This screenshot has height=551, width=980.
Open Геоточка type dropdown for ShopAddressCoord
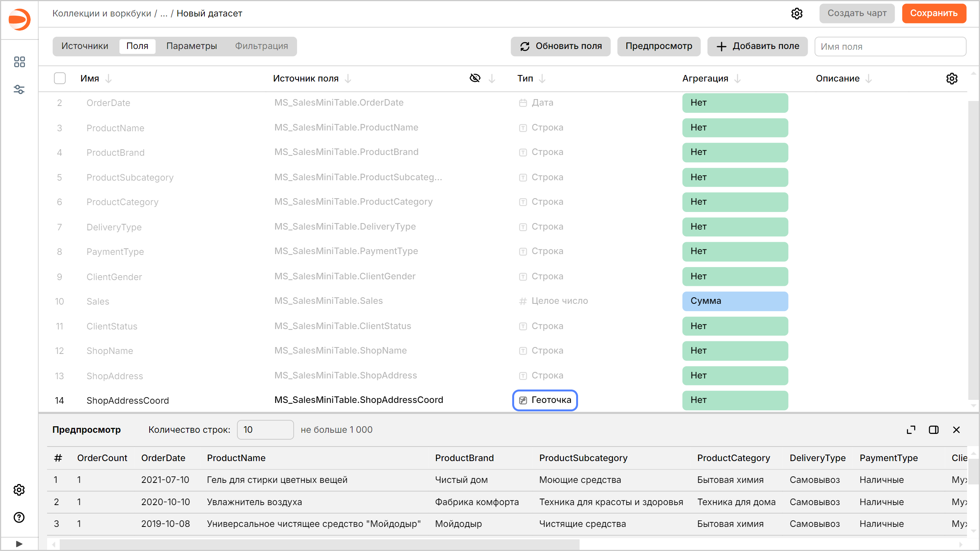coord(545,400)
